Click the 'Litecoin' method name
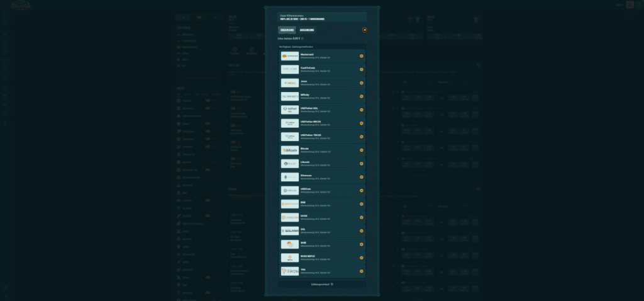 tap(305, 162)
